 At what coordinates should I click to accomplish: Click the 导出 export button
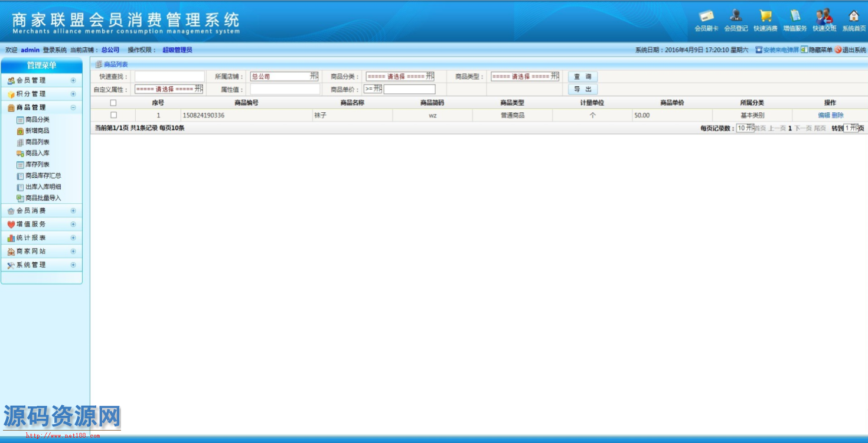[x=583, y=90]
